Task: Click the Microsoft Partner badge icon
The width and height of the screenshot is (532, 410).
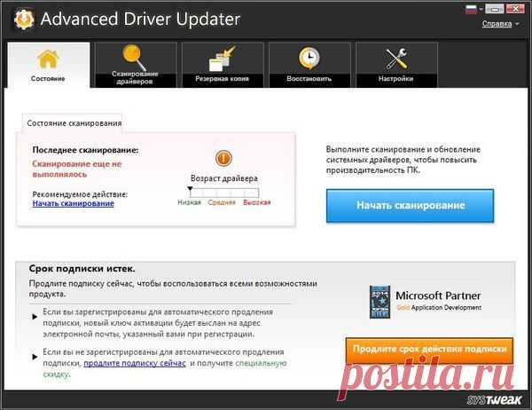Action: click(379, 302)
